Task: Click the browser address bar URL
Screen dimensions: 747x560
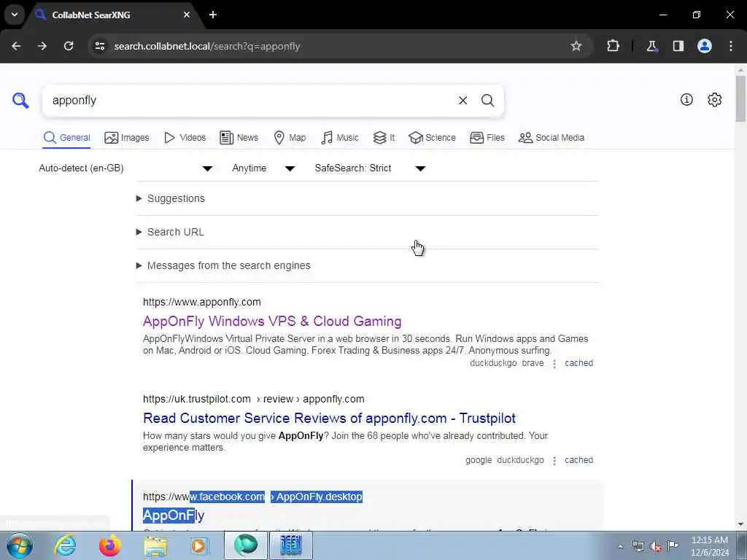Action: pos(207,46)
